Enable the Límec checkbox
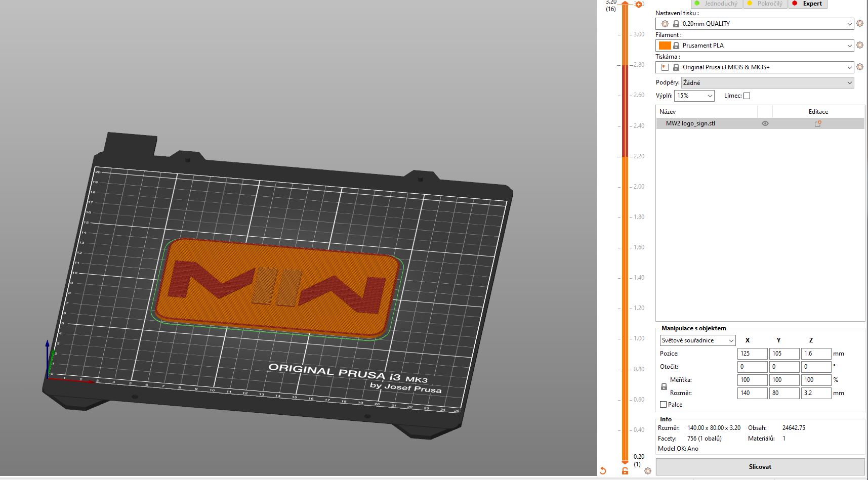The image size is (868, 480). 747,96
